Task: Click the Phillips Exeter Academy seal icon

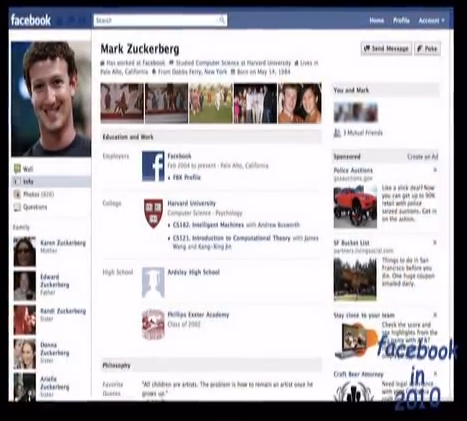Action: (x=153, y=324)
